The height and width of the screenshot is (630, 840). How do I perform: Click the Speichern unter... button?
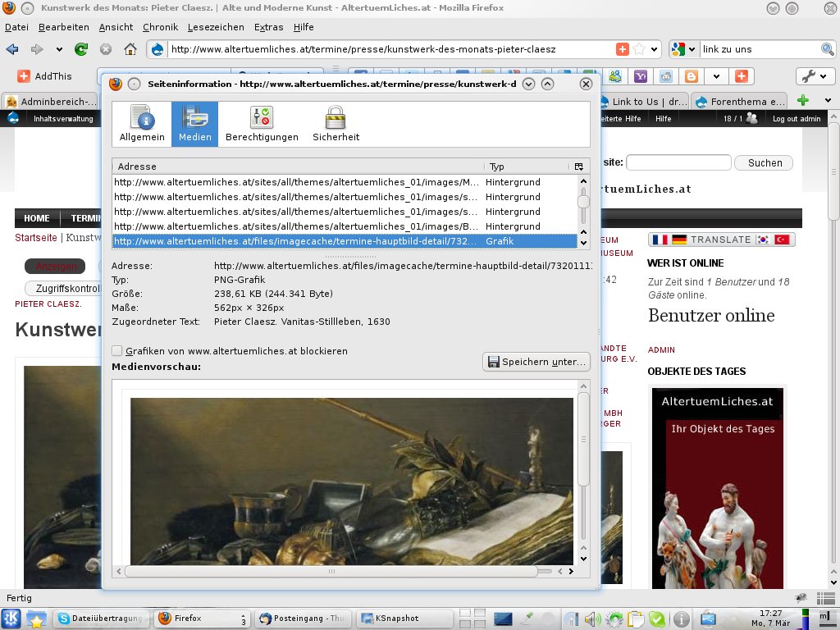[x=536, y=362]
